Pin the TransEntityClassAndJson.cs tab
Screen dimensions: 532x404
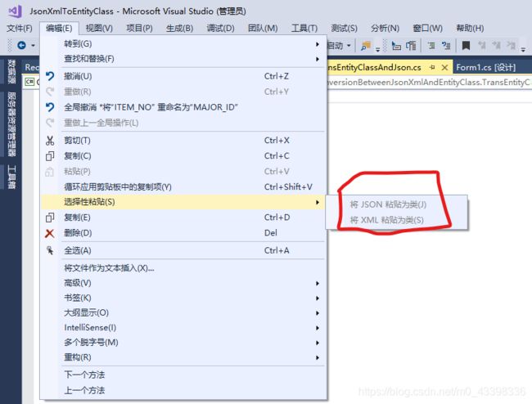[432, 67]
